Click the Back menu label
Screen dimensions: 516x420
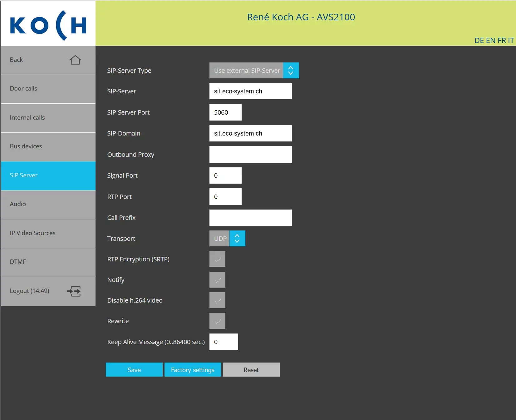point(16,60)
